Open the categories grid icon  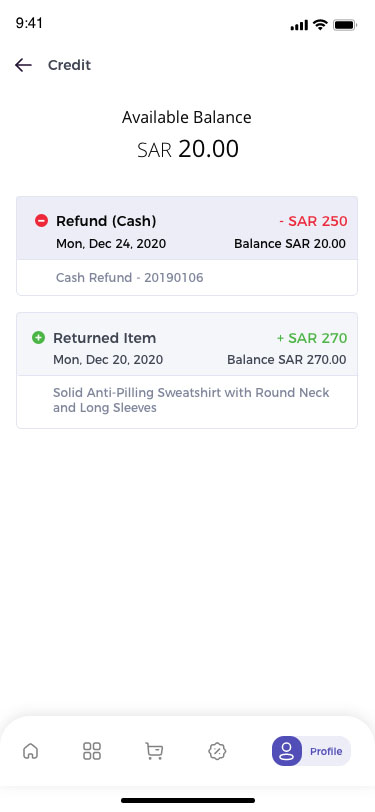(x=92, y=751)
